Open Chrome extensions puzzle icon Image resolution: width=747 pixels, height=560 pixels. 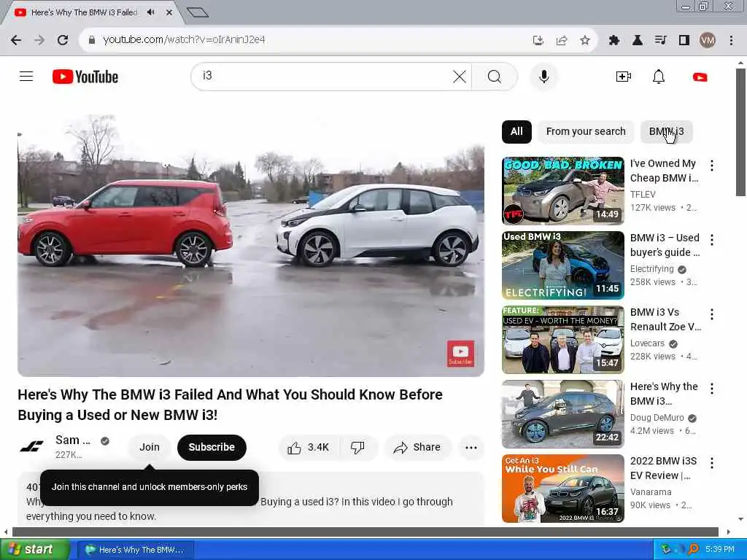pyautogui.click(x=614, y=40)
